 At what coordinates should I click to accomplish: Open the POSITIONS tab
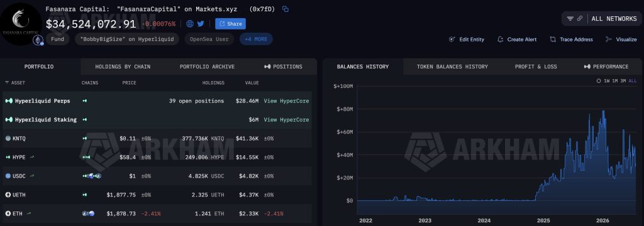[283, 67]
